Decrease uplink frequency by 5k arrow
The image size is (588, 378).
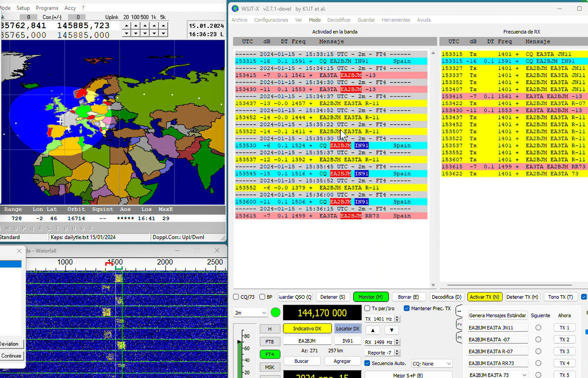[163, 33]
